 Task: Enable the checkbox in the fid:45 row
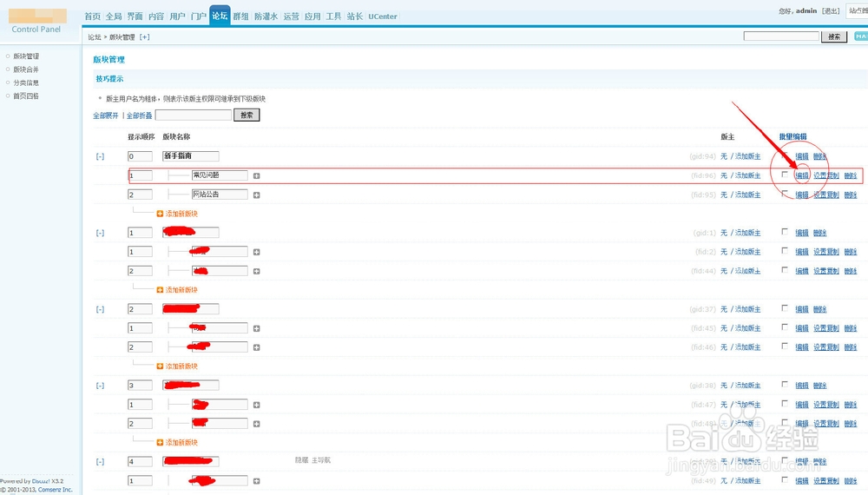(785, 327)
